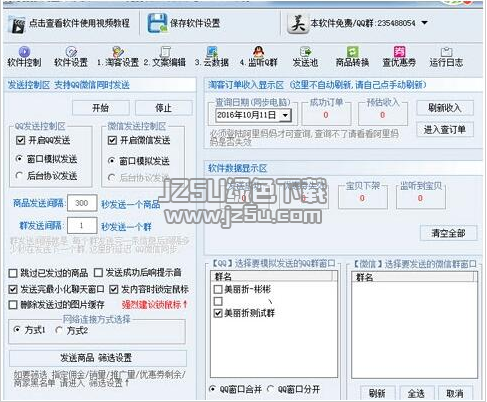487x402 pixels.
Task: Open 运行日志 toolbar icon
Action: point(446,52)
